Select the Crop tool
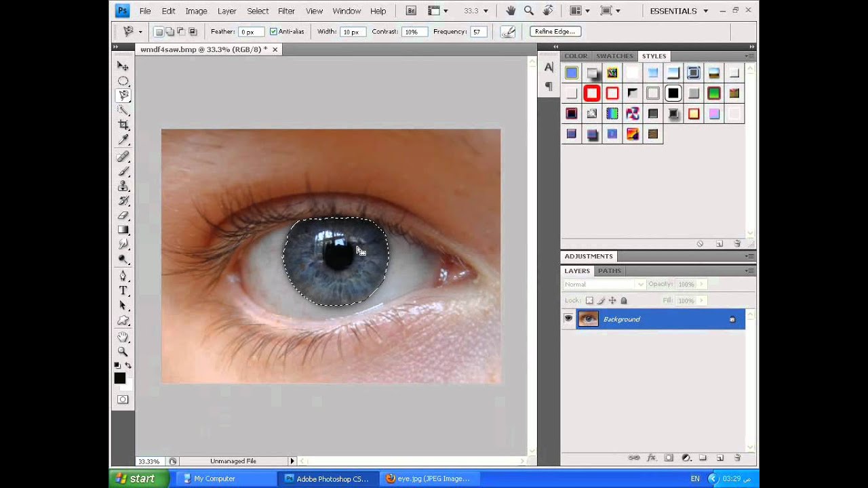The height and width of the screenshot is (488, 868). point(123,125)
